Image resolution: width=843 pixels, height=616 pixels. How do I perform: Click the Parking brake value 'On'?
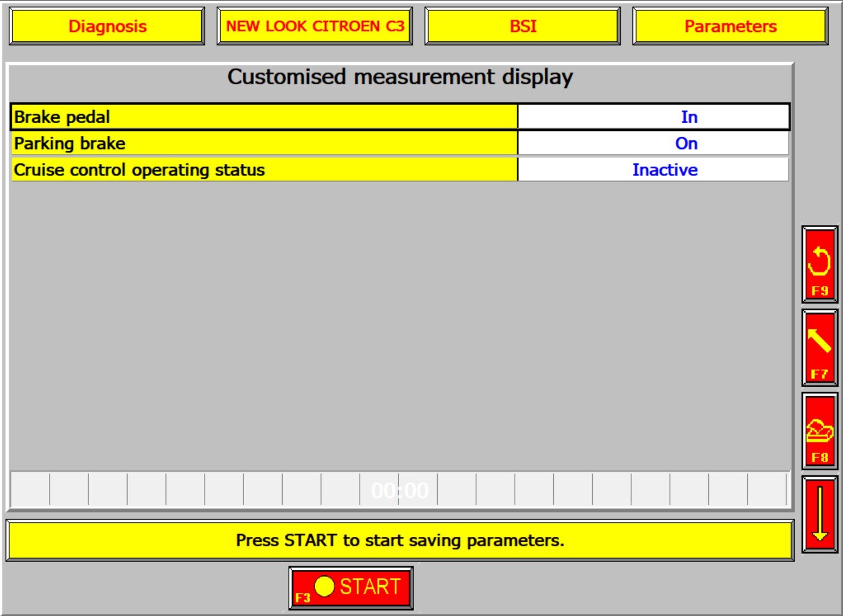tap(686, 144)
